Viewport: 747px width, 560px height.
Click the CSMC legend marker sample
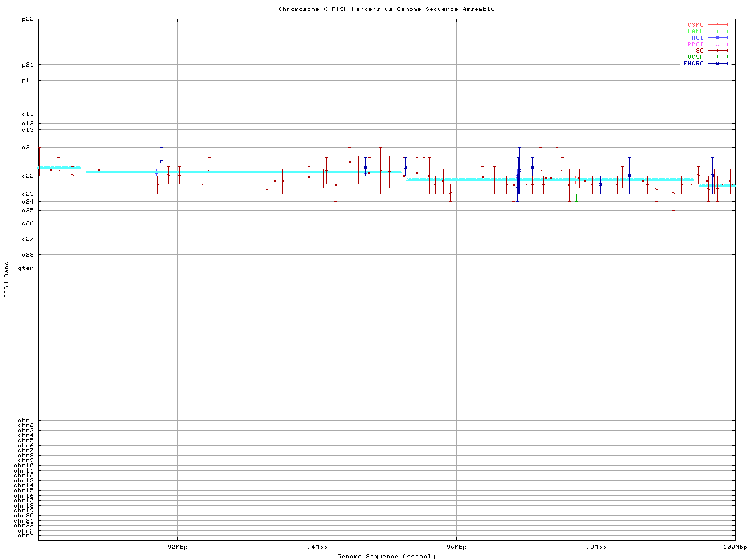(717, 25)
